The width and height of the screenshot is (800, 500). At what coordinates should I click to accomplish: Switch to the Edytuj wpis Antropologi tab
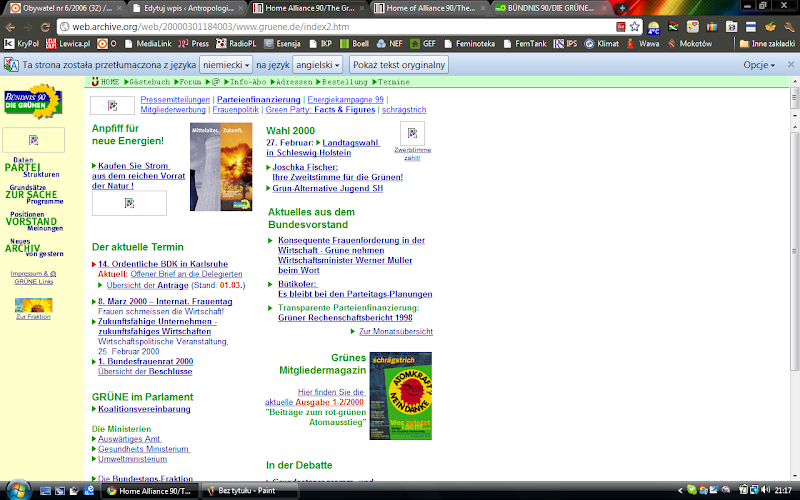tap(188, 8)
